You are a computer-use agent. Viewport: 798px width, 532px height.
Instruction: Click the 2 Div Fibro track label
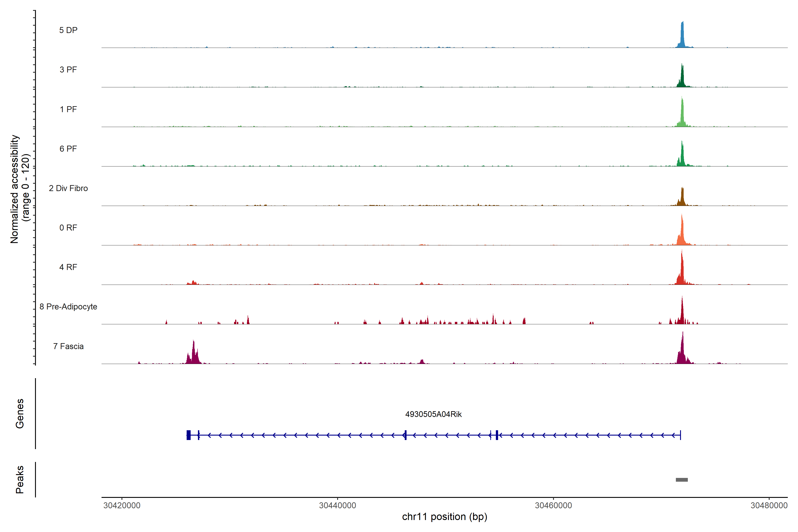tap(68, 188)
